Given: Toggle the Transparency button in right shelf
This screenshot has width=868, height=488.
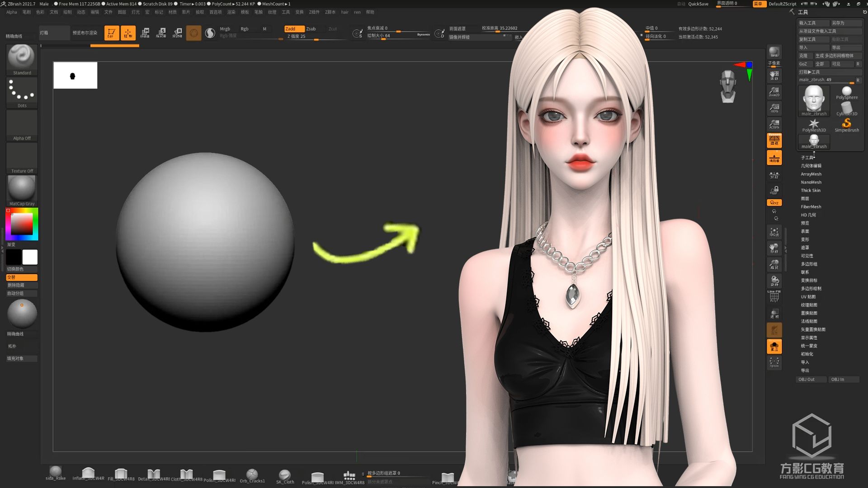Looking at the screenshot, I should [x=774, y=314].
